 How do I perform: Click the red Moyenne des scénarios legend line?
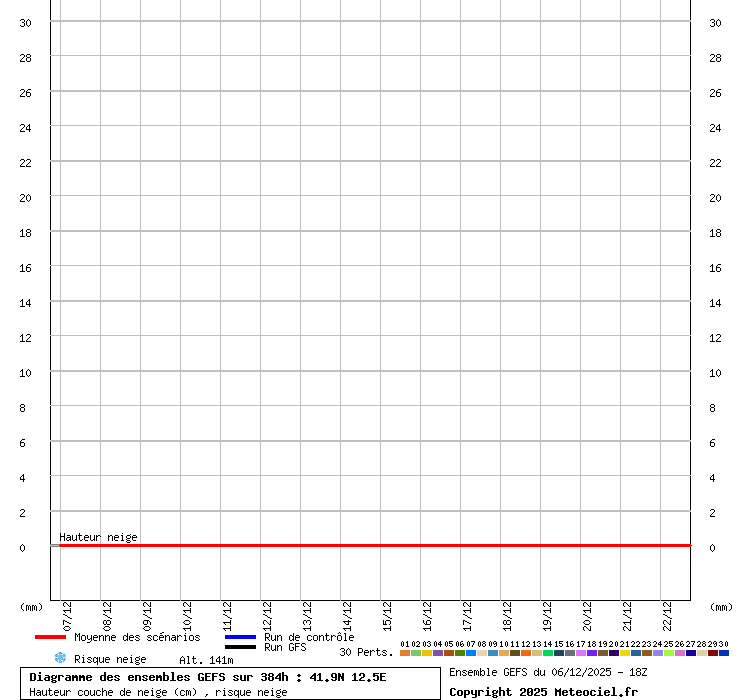coord(50,637)
